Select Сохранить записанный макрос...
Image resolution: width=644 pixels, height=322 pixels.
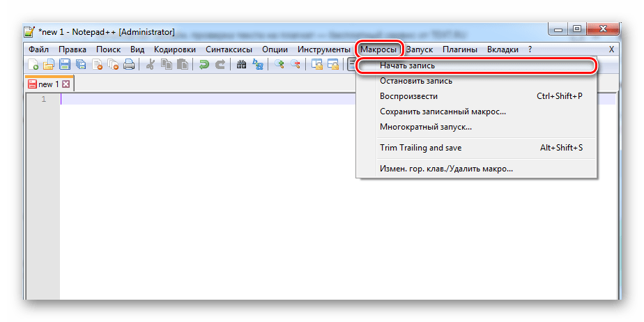click(x=477, y=112)
